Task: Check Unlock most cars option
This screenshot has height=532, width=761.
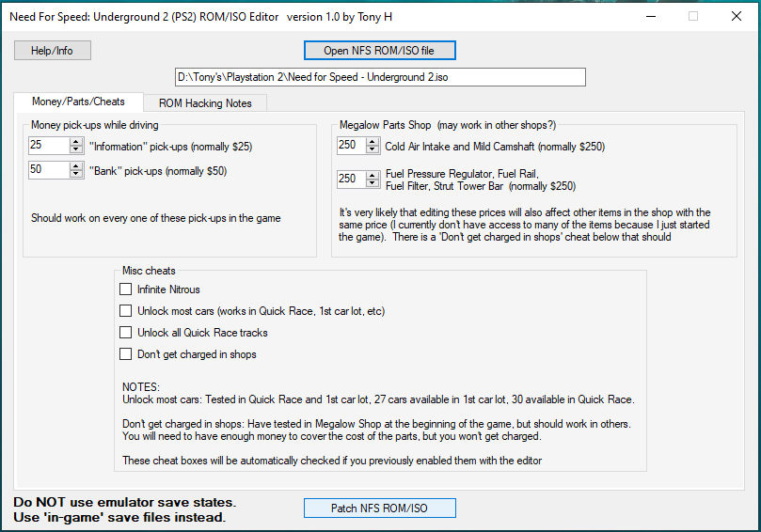Action: pyautogui.click(x=126, y=311)
